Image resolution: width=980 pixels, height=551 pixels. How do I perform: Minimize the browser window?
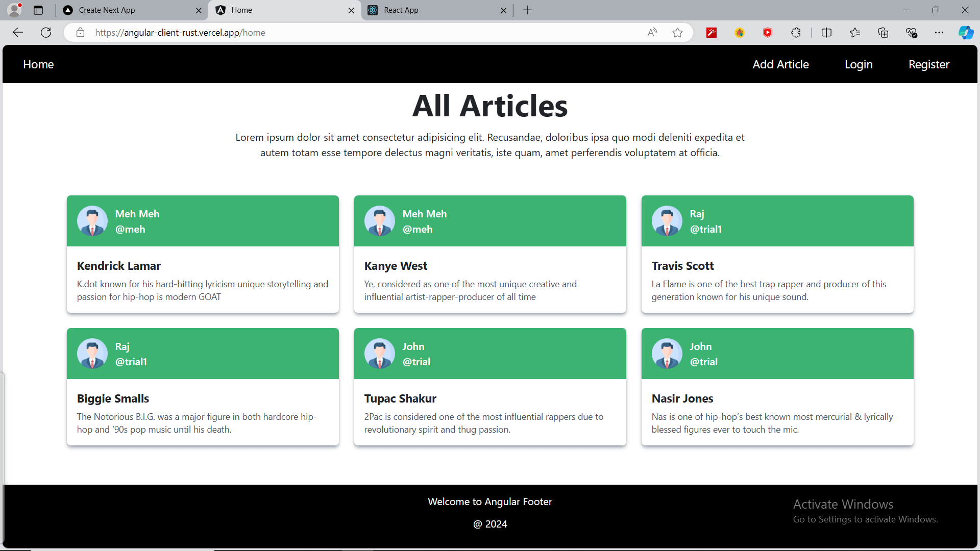pyautogui.click(x=906, y=10)
